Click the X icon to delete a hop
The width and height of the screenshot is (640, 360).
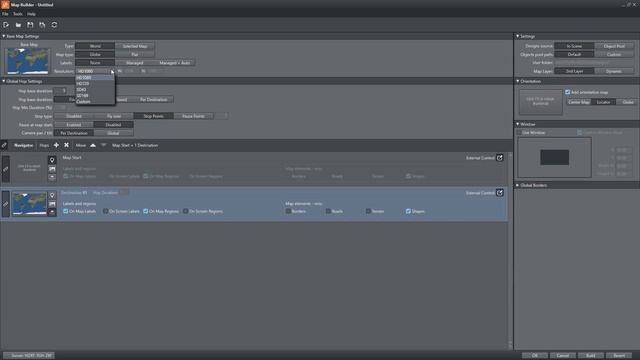pos(67,145)
